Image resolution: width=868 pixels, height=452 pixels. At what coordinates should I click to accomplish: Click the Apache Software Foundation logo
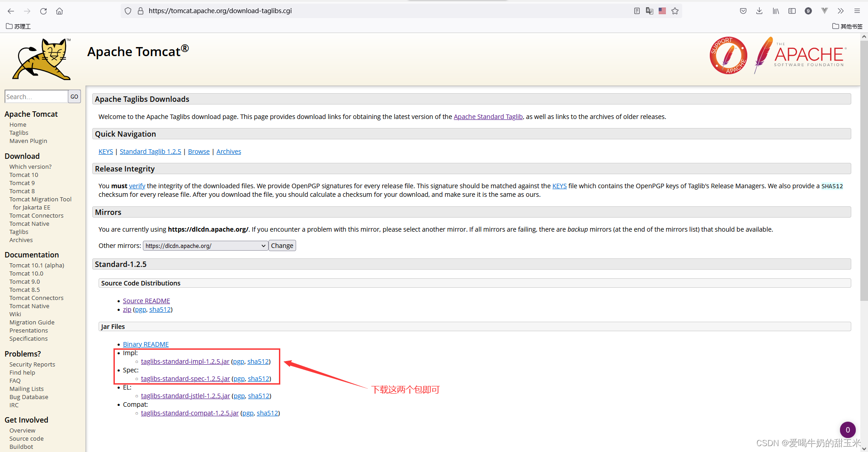[x=800, y=55]
